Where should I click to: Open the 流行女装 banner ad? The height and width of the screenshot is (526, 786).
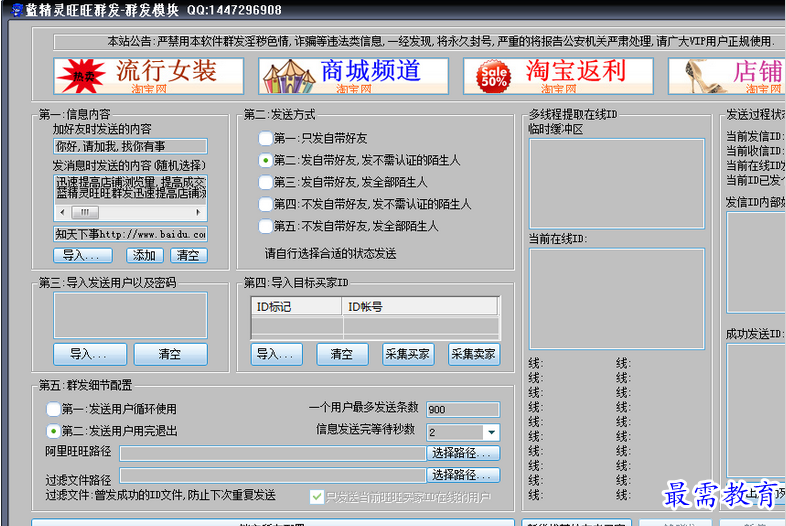click(x=148, y=76)
